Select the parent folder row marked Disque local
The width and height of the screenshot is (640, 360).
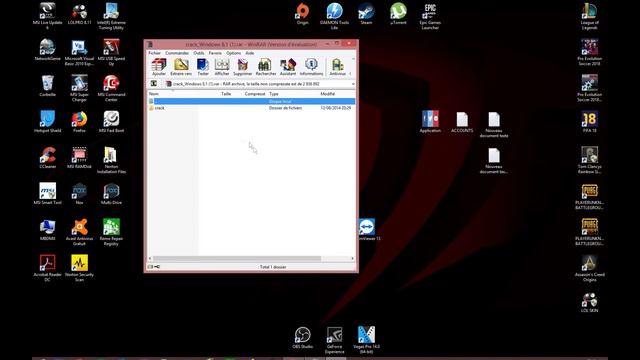click(251, 101)
